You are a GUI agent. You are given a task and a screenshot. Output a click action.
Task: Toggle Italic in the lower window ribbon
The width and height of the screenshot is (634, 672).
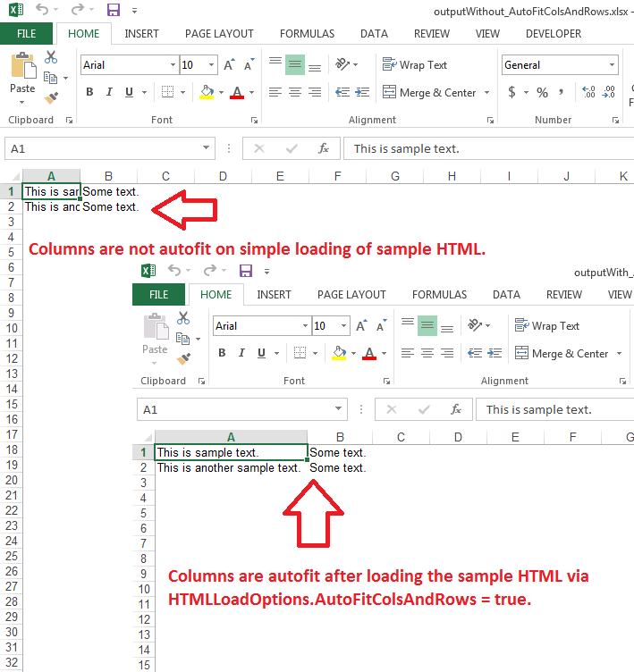coord(241,353)
